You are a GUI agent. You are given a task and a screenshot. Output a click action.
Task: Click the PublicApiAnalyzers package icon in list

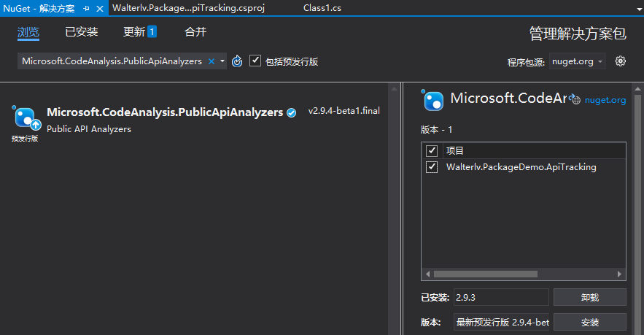coord(26,118)
